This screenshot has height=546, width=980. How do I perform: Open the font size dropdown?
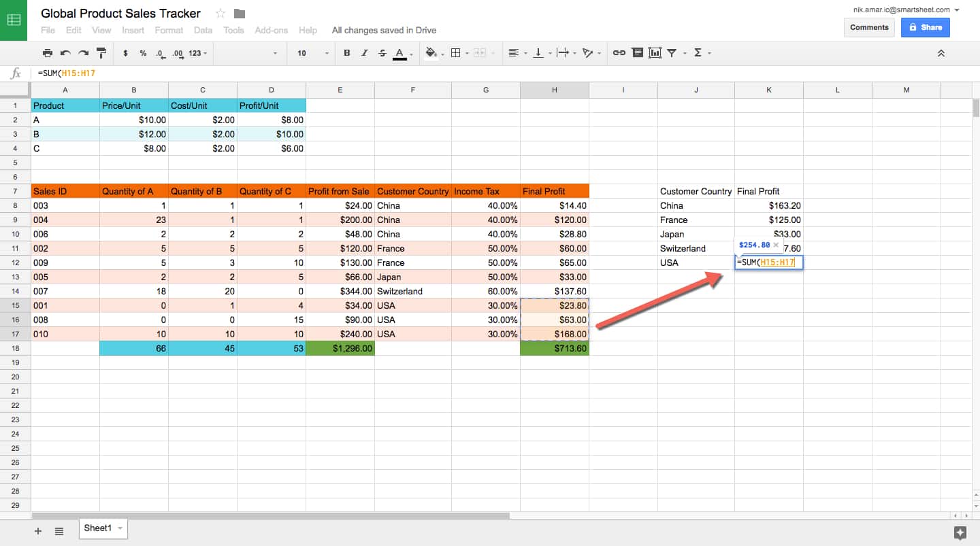click(313, 53)
